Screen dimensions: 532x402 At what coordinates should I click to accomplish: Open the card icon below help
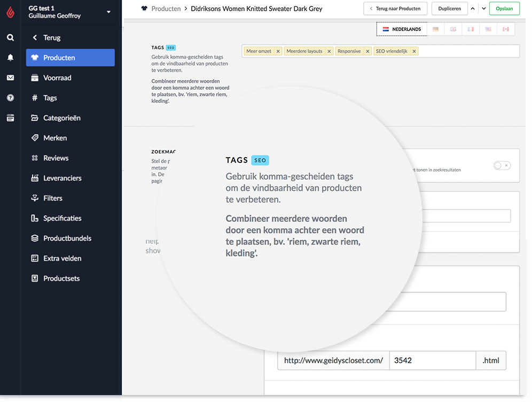(x=11, y=118)
